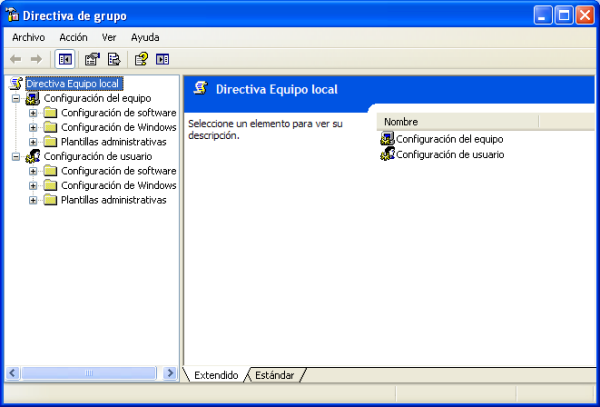Click the Back arrow in the toolbar
Screen dimensions: 600x407
pyautogui.click(x=16, y=59)
